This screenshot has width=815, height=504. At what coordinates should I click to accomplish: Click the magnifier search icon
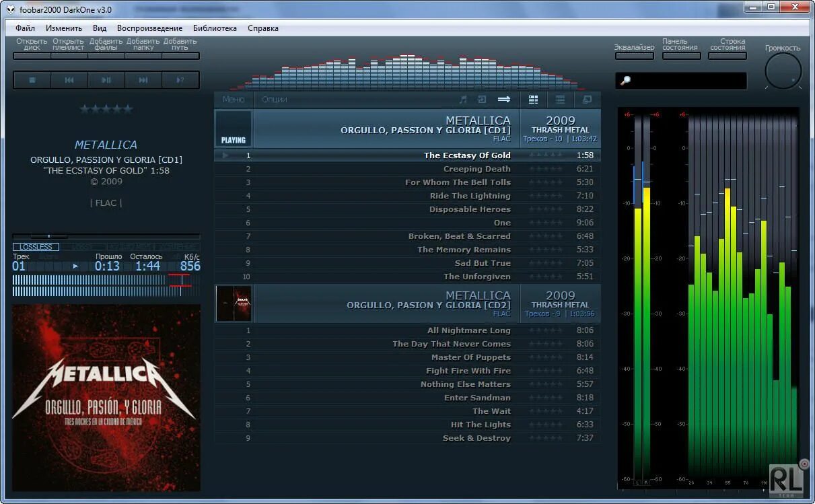625,81
